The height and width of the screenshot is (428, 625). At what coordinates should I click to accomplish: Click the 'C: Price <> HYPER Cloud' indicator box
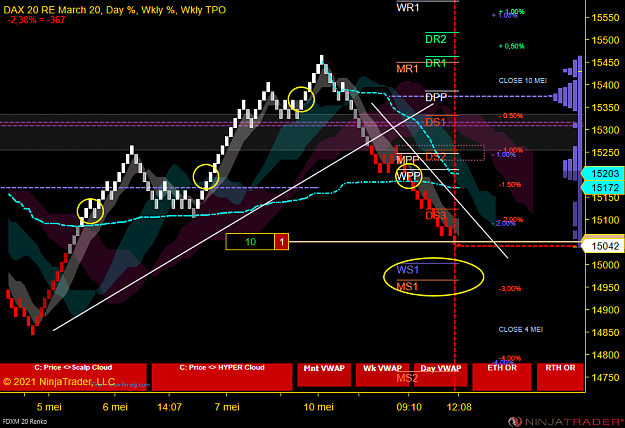222,377
